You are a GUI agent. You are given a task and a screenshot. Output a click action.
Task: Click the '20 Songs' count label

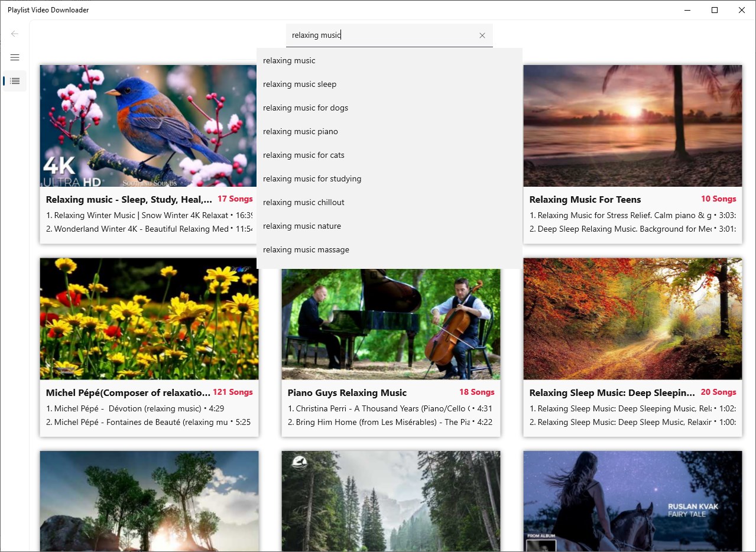point(719,392)
